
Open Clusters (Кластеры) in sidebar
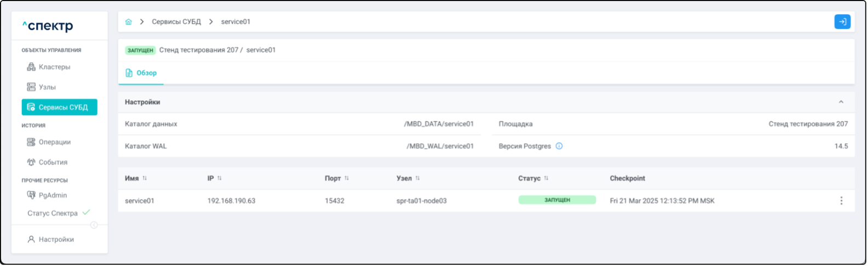(x=54, y=67)
